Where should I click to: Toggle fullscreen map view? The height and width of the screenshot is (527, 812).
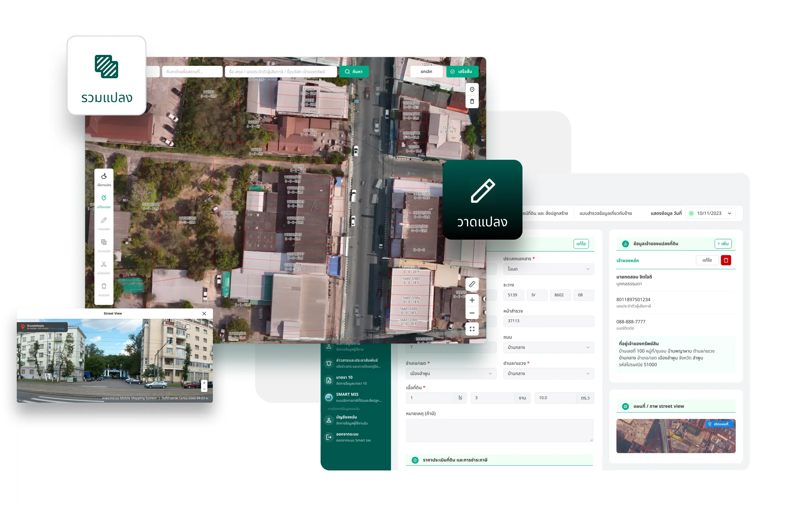tap(472, 329)
